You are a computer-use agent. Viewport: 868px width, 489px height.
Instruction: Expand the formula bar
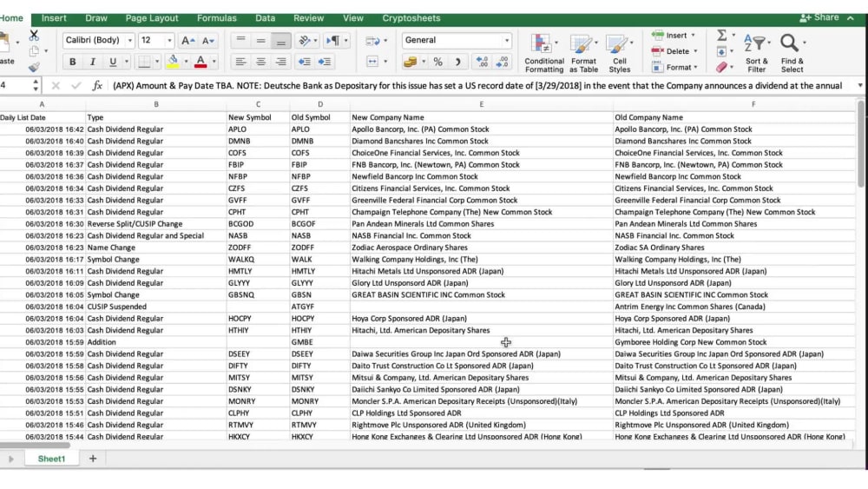[x=859, y=86]
